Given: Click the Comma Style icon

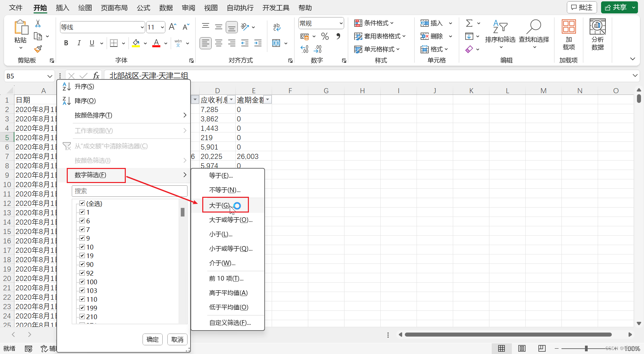Looking at the screenshot, I should [x=338, y=36].
